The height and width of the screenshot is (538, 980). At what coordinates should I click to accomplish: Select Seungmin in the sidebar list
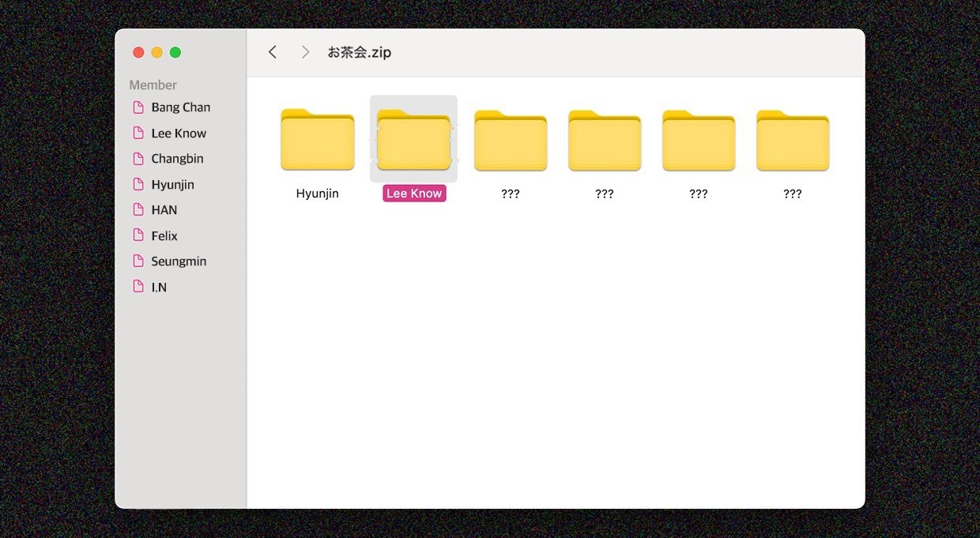click(179, 261)
